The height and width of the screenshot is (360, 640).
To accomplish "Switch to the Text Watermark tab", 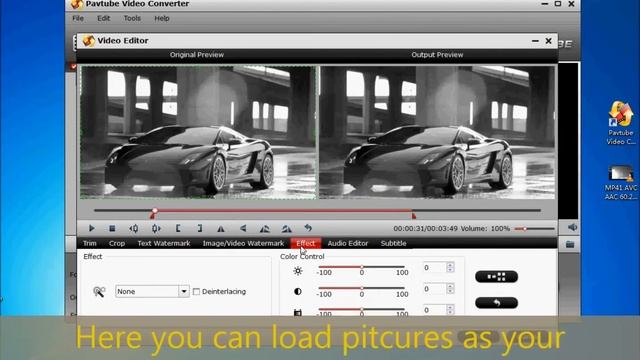I will (164, 243).
